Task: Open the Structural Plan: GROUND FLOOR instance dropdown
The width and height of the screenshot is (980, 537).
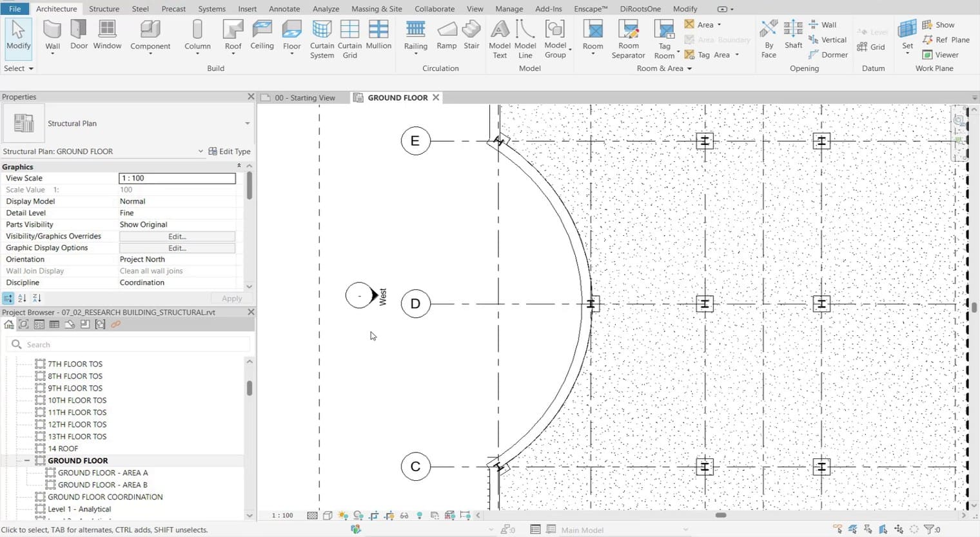Action: [201, 151]
